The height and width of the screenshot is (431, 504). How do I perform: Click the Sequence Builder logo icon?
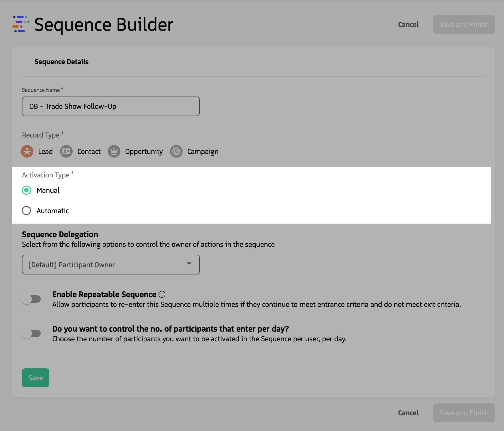pyautogui.click(x=20, y=25)
